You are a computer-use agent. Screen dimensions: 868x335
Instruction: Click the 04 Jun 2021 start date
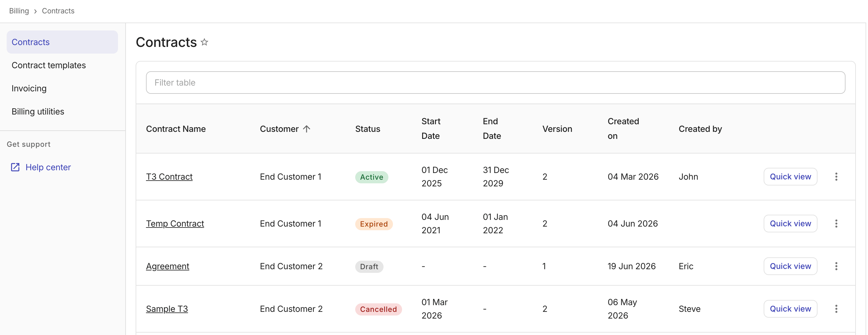435,224
